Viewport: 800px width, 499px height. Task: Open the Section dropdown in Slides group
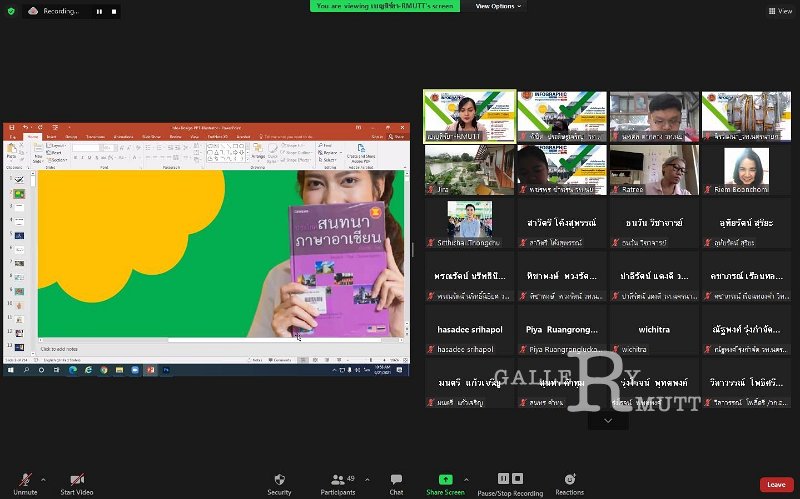(57, 160)
